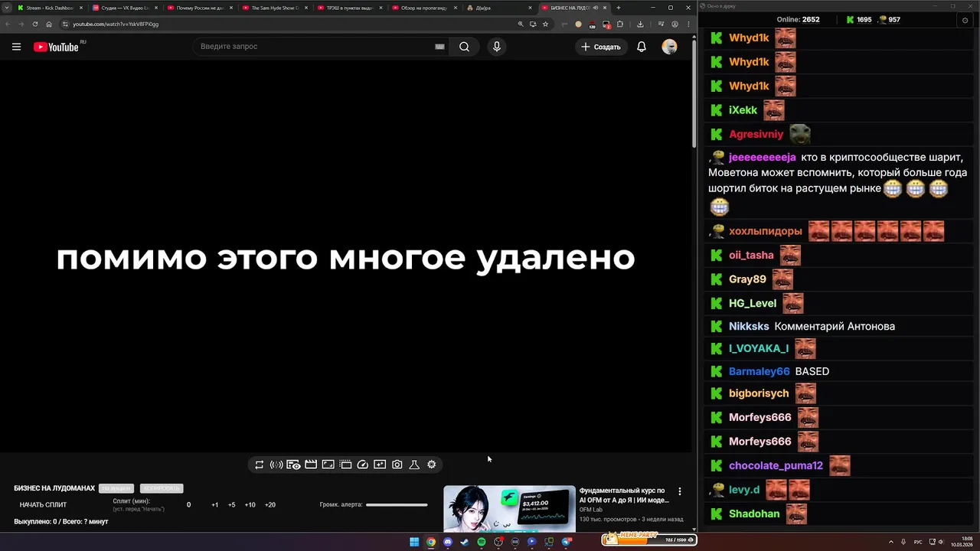Click the browser home button
980x551 pixels.
coord(49,24)
